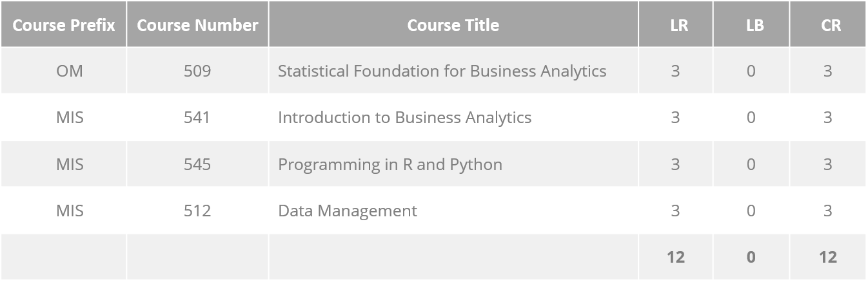Click Programming in R and Python title
This screenshot has width=868, height=282.
(x=390, y=164)
